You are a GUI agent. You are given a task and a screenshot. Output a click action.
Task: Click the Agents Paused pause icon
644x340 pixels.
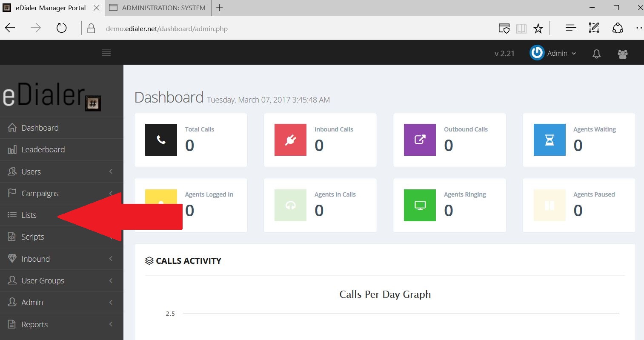(550, 205)
